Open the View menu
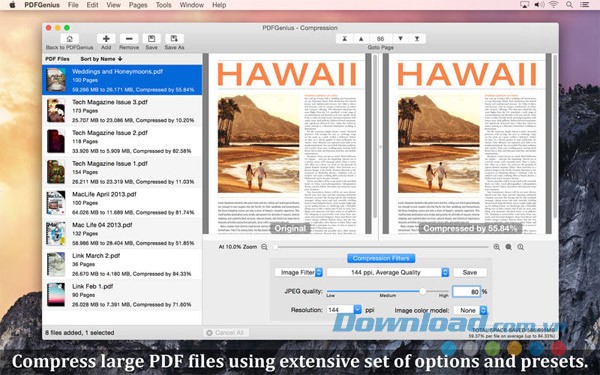600x375 pixels. click(114, 5)
